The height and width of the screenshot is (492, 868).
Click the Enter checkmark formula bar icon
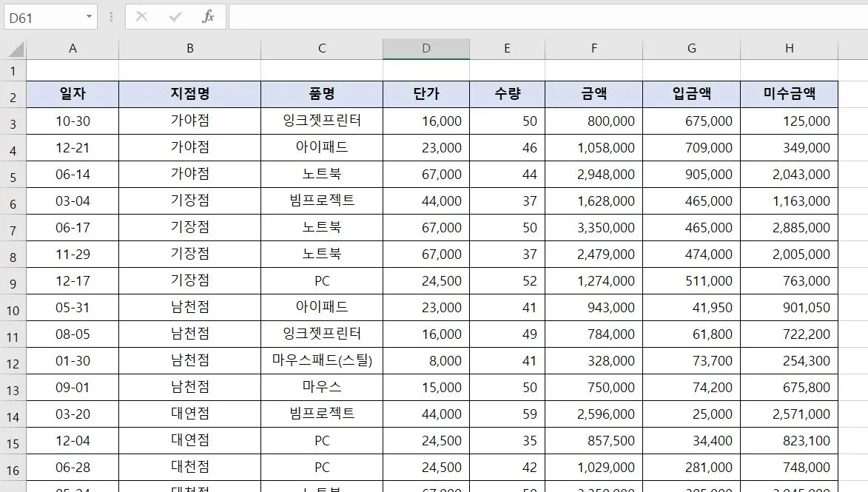[x=175, y=17]
